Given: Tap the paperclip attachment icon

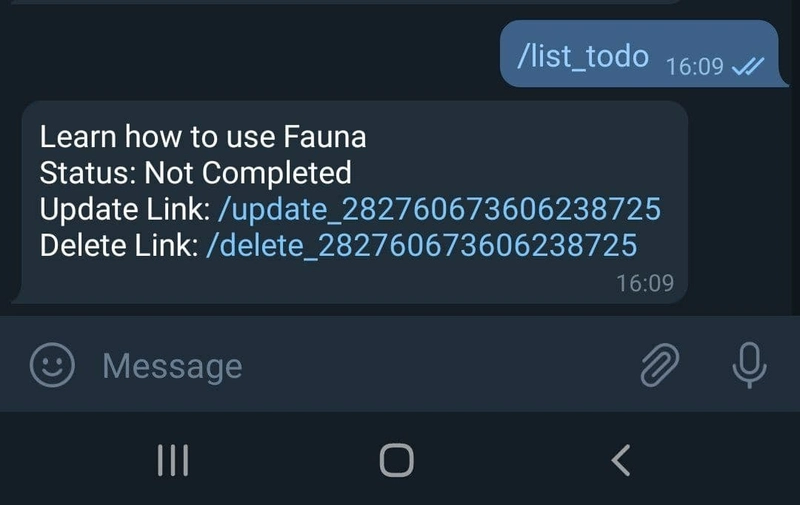Looking at the screenshot, I should [660, 365].
